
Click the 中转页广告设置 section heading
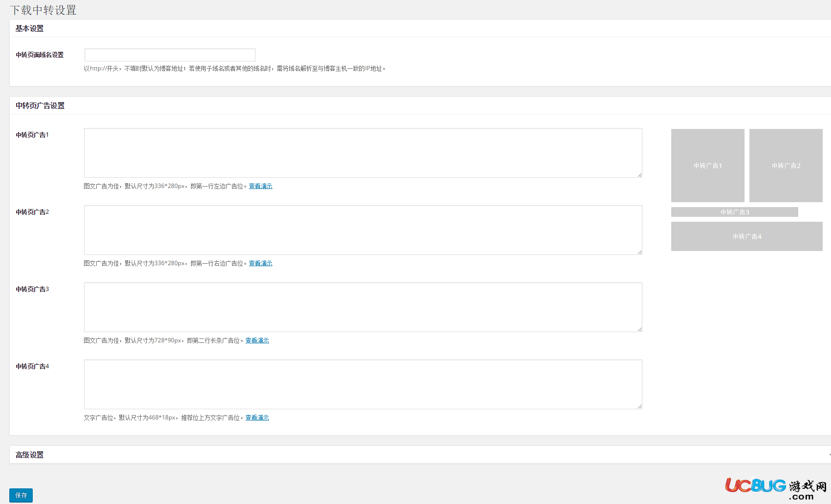point(40,105)
